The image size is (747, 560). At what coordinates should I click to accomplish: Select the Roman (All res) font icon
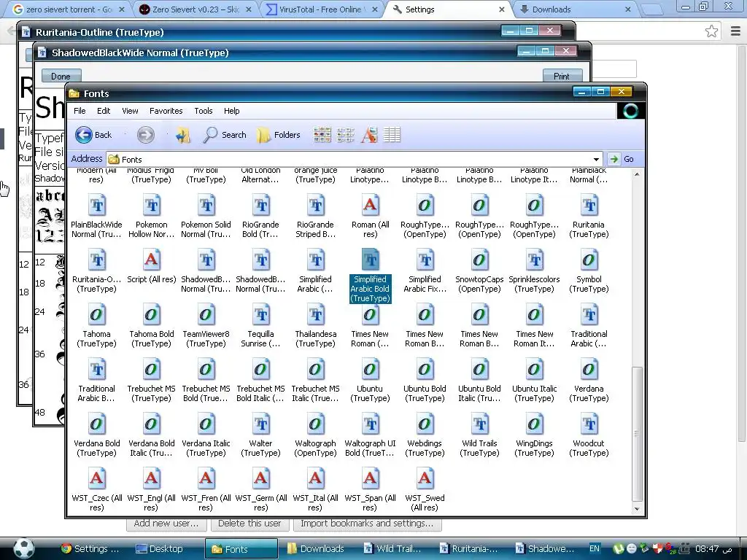[370, 206]
